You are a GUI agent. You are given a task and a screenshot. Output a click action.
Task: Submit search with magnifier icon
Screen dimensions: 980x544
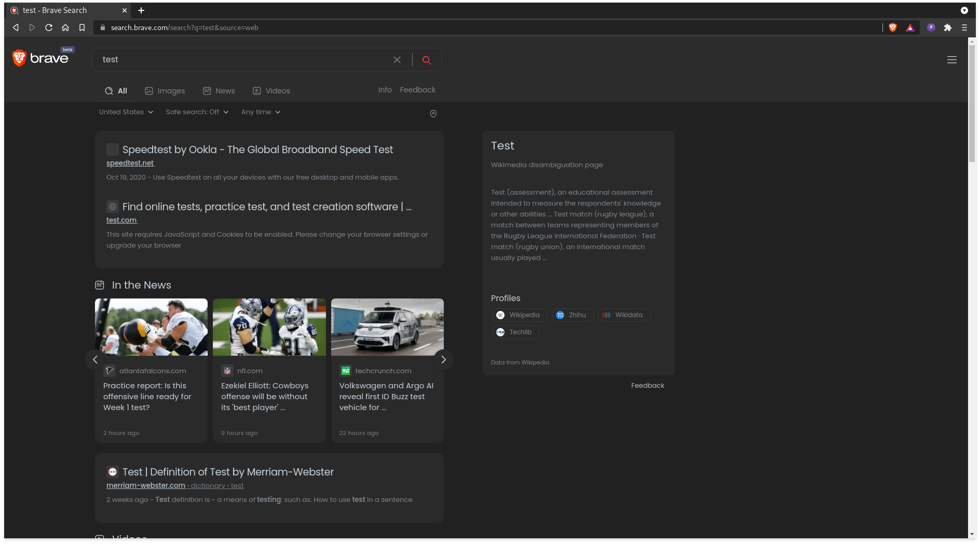point(427,60)
